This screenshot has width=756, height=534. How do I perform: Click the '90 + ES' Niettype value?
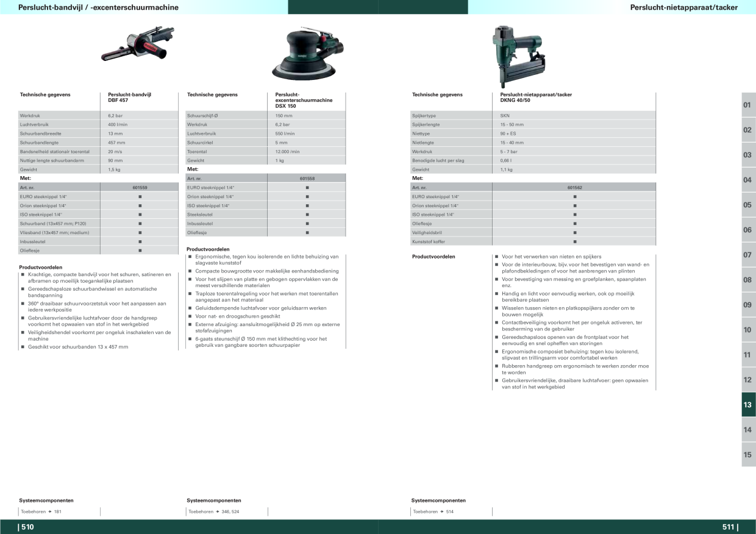click(508, 133)
